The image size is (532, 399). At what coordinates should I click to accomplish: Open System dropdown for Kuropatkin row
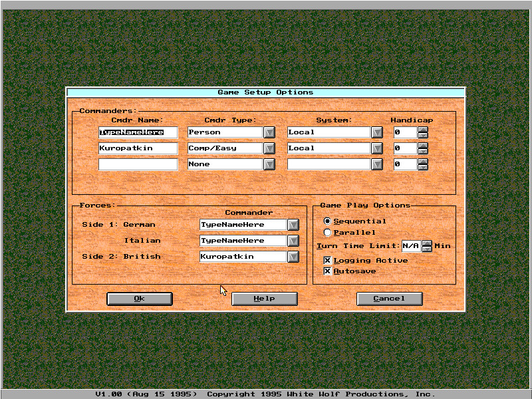click(377, 148)
